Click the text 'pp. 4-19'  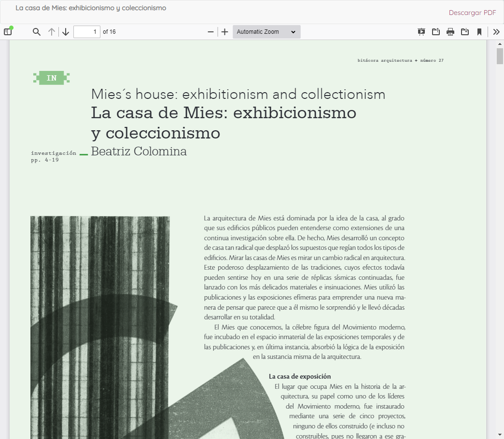pos(45,160)
